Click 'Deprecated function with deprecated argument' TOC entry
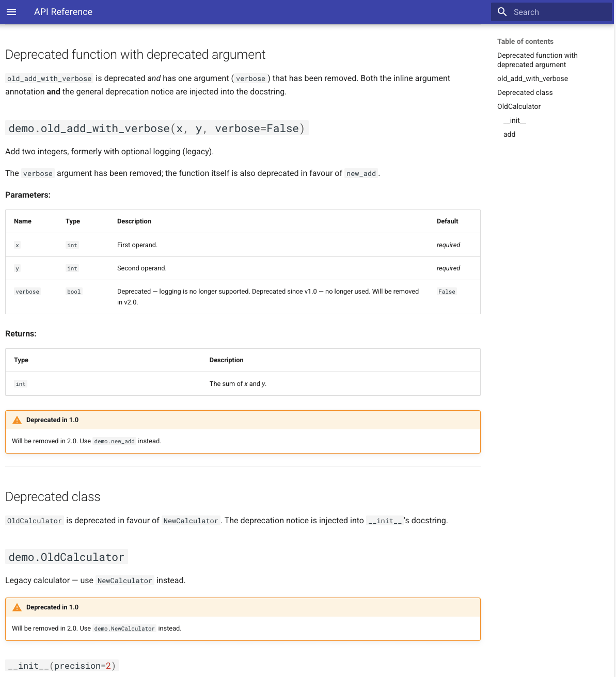616x677 pixels. [537, 60]
